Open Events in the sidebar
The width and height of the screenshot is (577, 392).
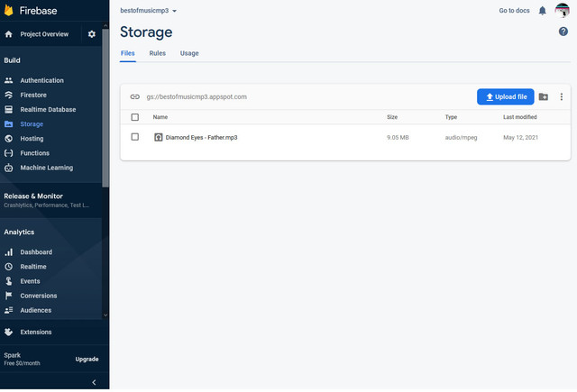pos(30,281)
